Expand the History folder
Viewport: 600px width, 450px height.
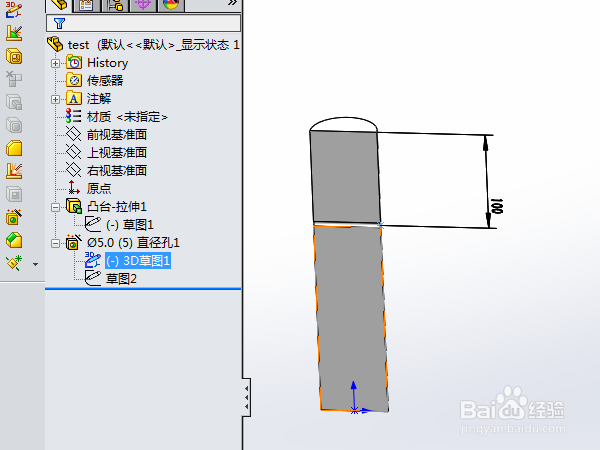pos(55,64)
